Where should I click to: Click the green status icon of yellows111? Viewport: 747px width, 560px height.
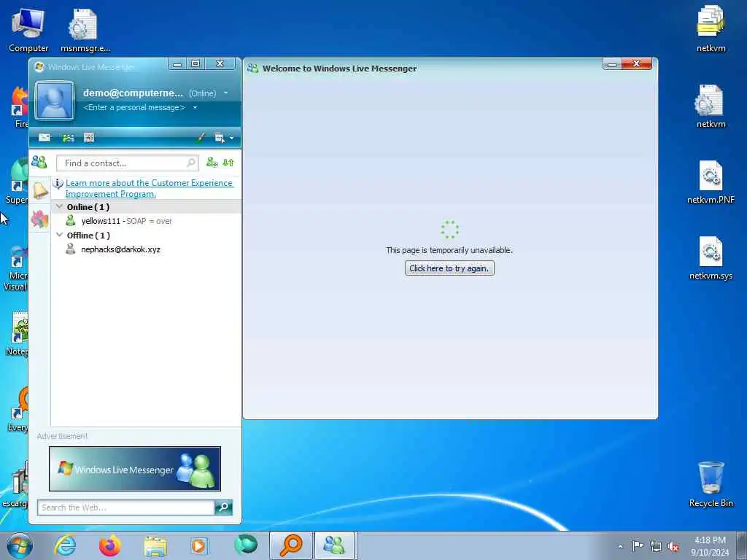(71, 220)
